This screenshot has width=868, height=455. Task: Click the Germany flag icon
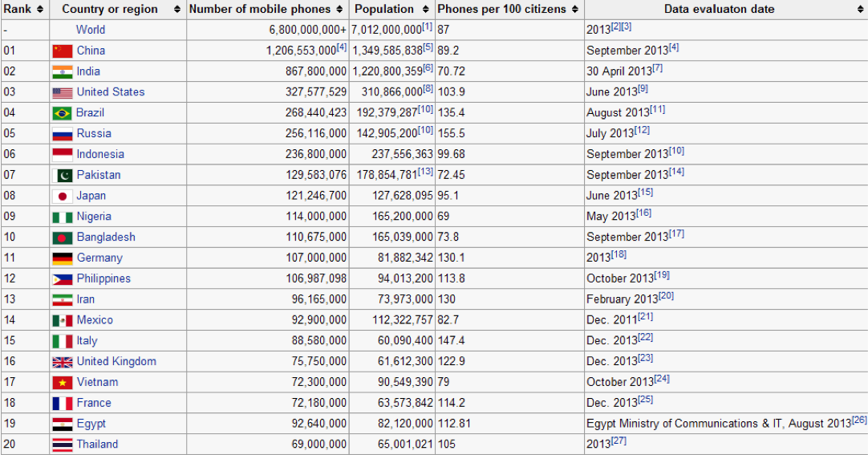(62, 258)
